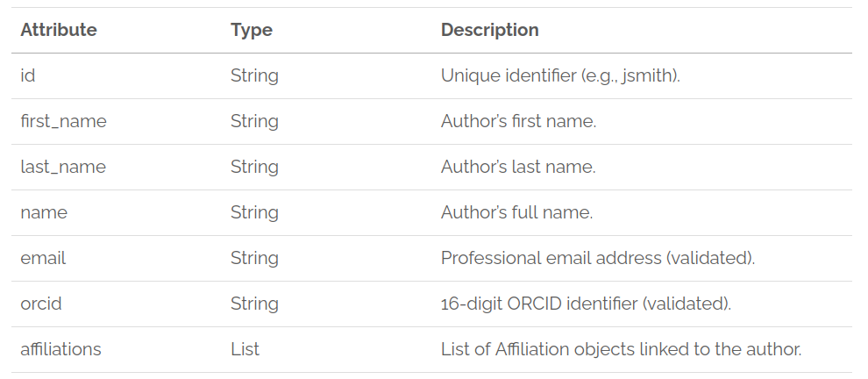
Task: Select String type in the email row
Action: [254, 258]
